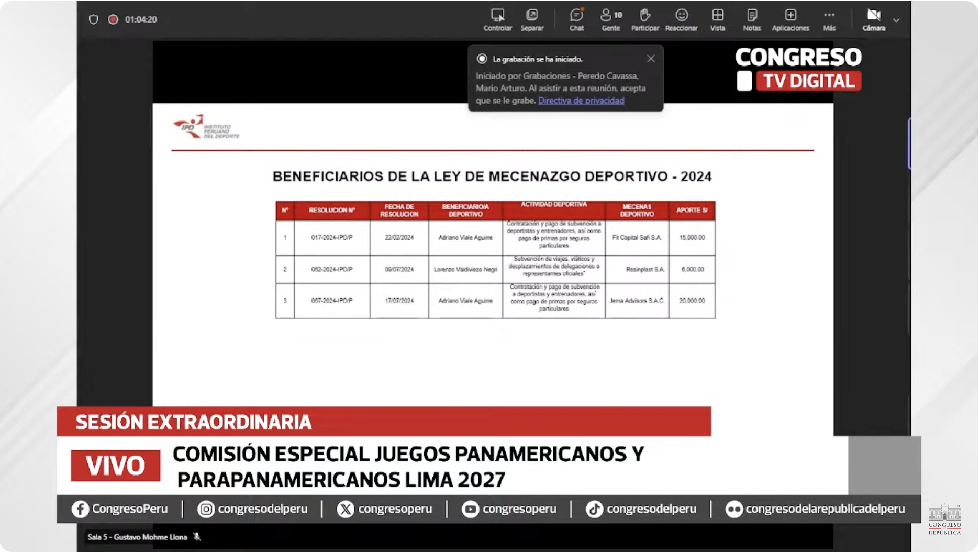The image size is (980, 552).
Task: Click the cell '067-2024-IPD/P'
Action: [x=332, y=301]
